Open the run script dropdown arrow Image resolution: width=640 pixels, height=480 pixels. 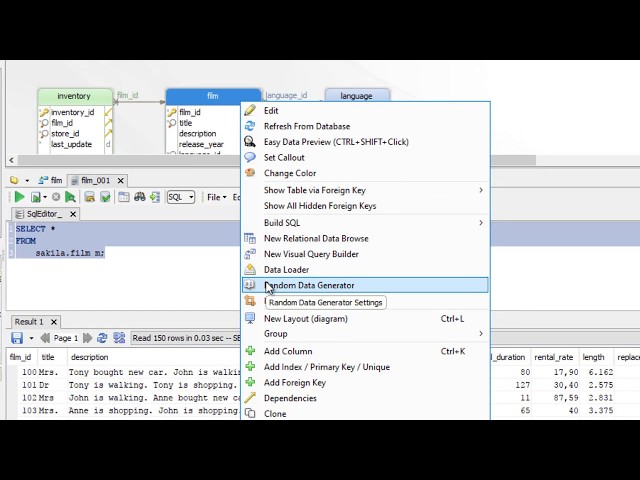tap(45, 198)
